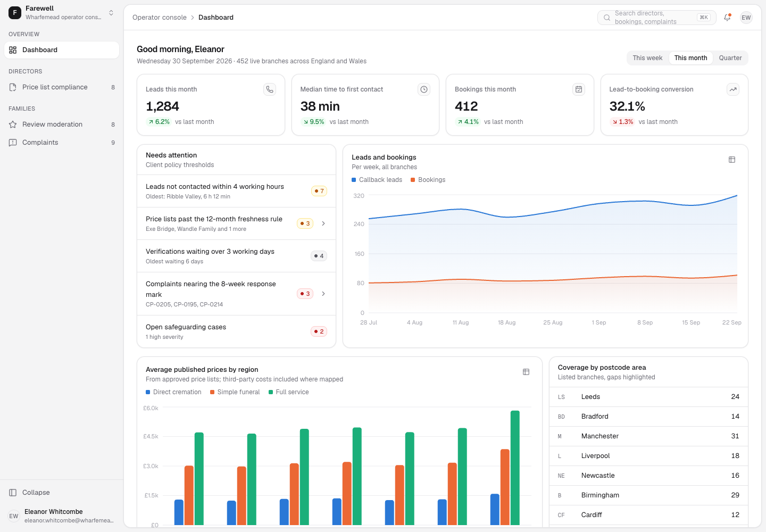
Task: Open Verifications waiting over 3 working days
Action: tap(236, 256)
